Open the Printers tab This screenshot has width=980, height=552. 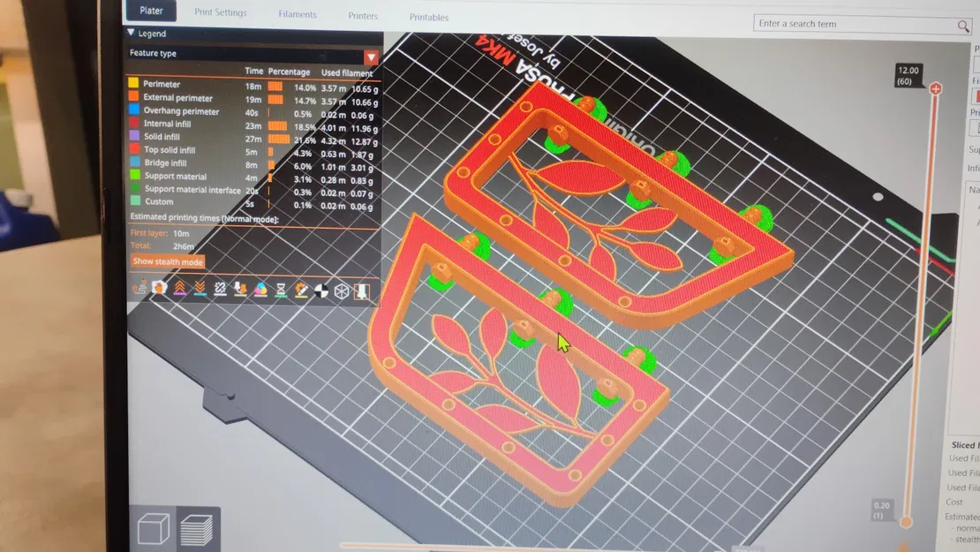(363, 16)
